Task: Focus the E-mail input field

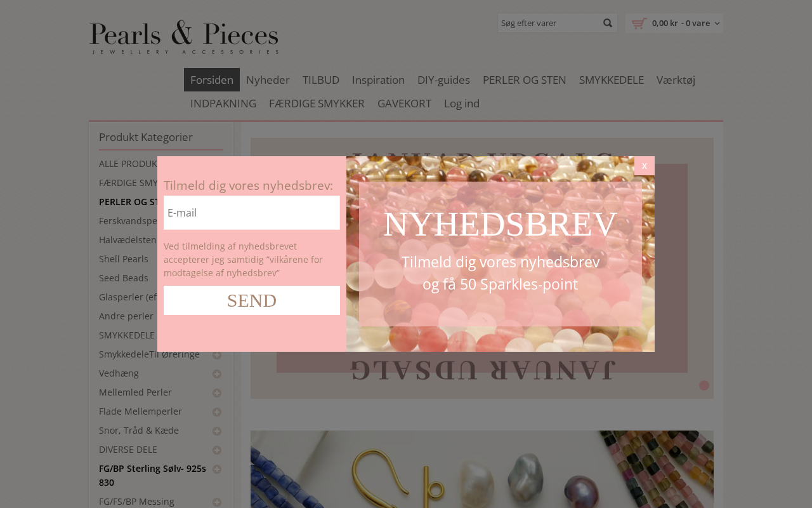Action: tap(252, 213)
